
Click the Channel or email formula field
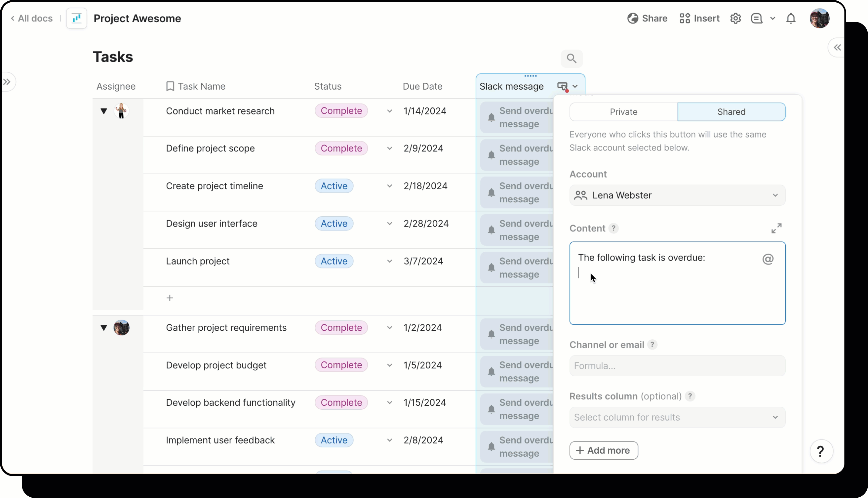pyautogui.click(x=677, y=366)
